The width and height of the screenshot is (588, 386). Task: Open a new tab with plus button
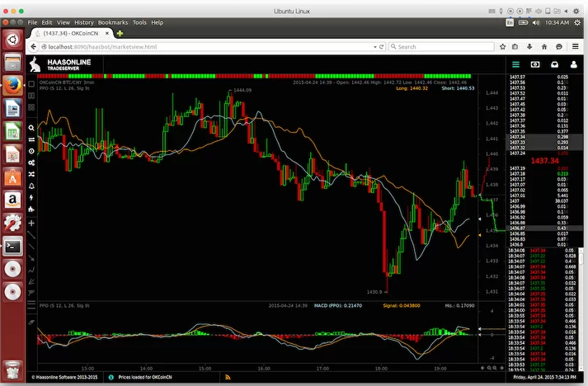pyautogui.click(x=120, y=33)
